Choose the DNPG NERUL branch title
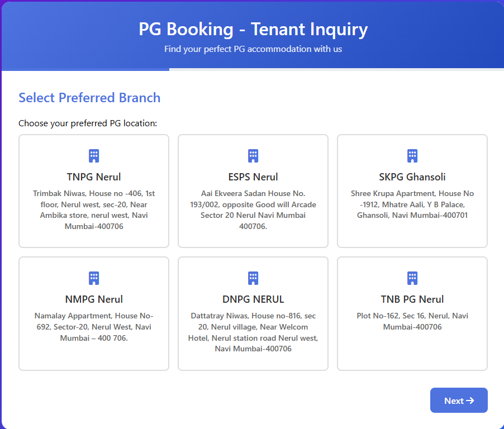This screenshot has height=429, width=504. tap(253, 299)
